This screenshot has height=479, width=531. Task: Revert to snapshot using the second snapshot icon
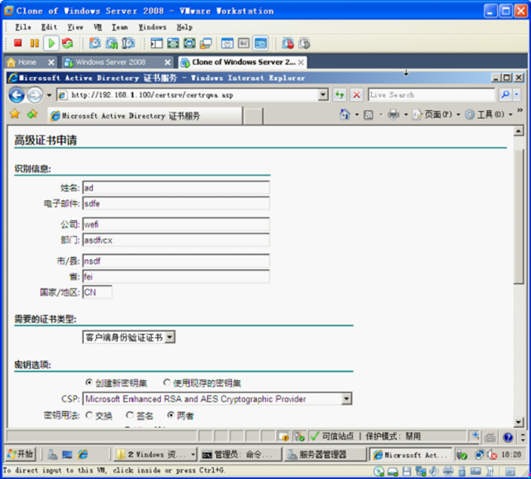[x=111, y=43]
